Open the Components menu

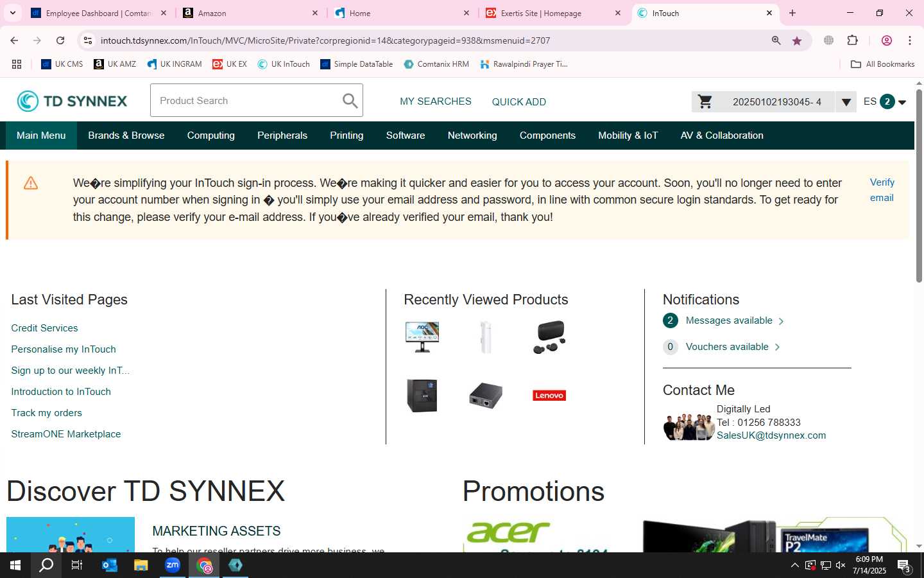547,136
